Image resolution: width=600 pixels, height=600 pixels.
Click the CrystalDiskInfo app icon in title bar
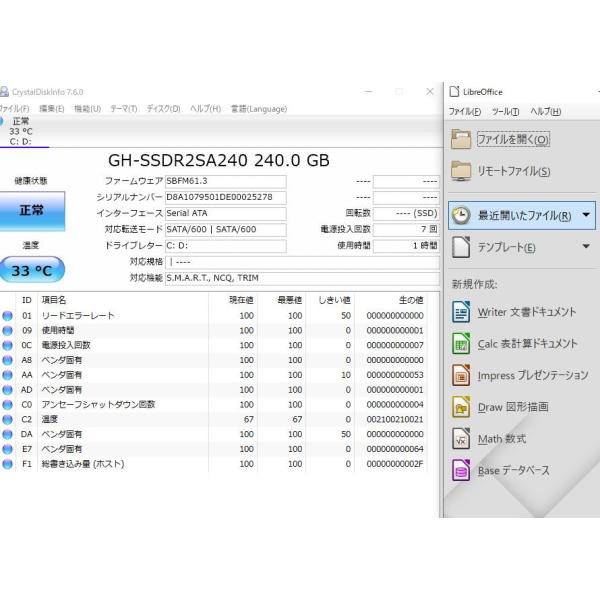tap(4, 92)
